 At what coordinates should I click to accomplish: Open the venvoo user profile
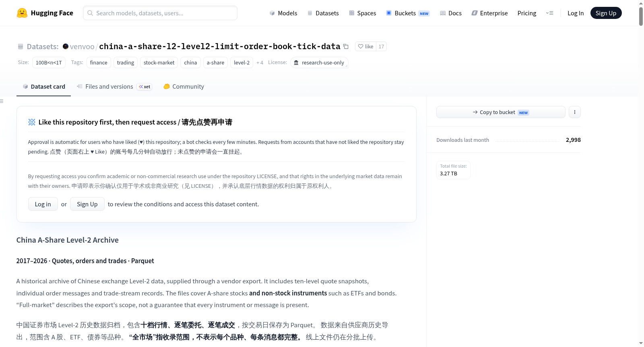(x=82, y=46)
